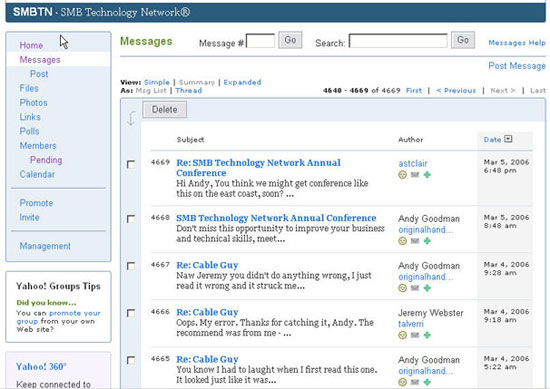Image resolution: width=550 pixels, height=389 pixels.
Task: Open originalhand... link in message 4668 row
Action: pyautogui.click(x=425, y=230)
